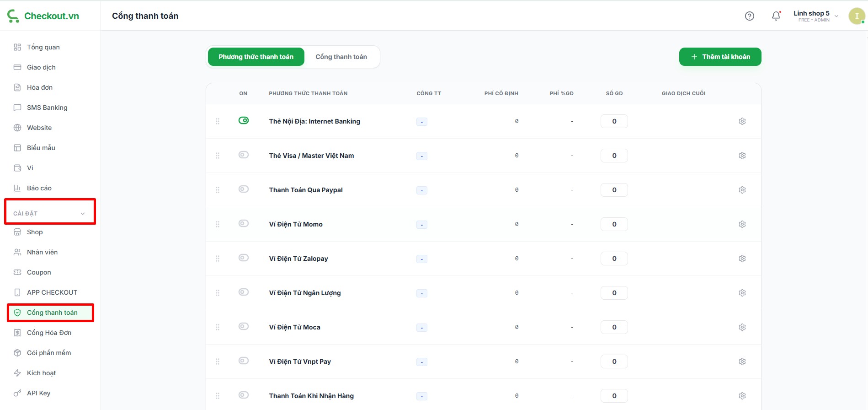Disable Thẻ Nội Địa: Internet Banking toggle
The image size is (868, 410).
pyautogui.click(x=244, y=120)
